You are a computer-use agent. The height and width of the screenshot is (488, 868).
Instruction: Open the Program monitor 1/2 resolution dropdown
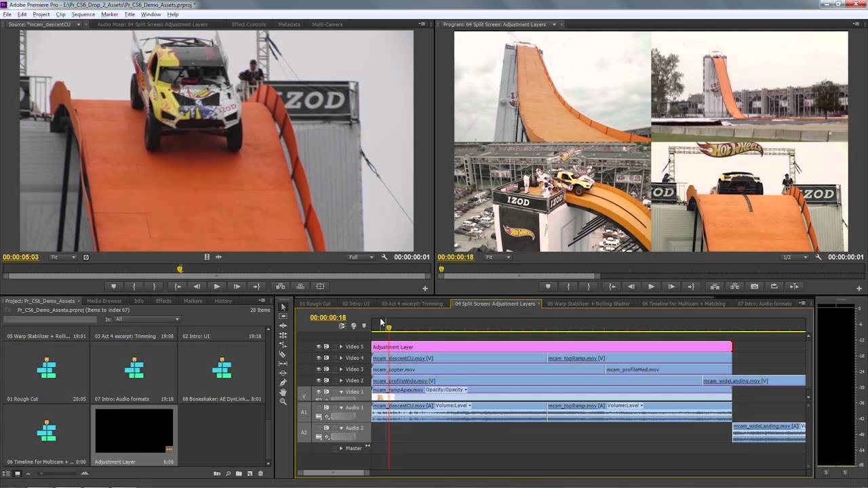795,258
